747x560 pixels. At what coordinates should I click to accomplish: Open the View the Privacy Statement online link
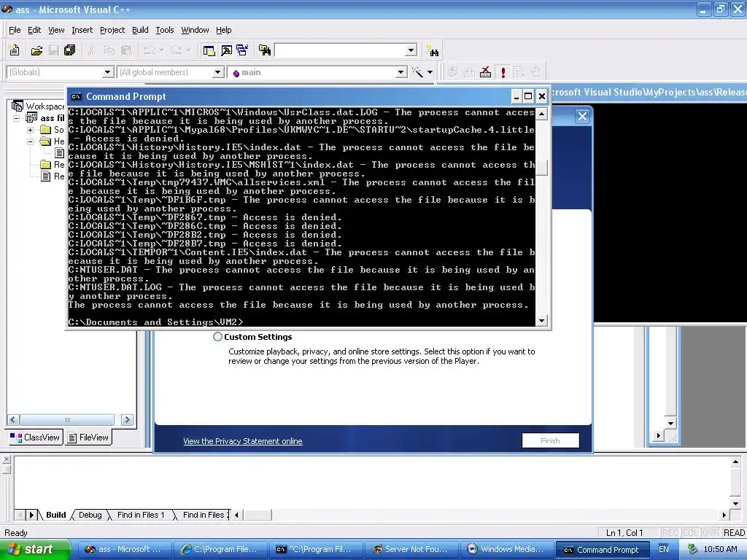(242, 441)
